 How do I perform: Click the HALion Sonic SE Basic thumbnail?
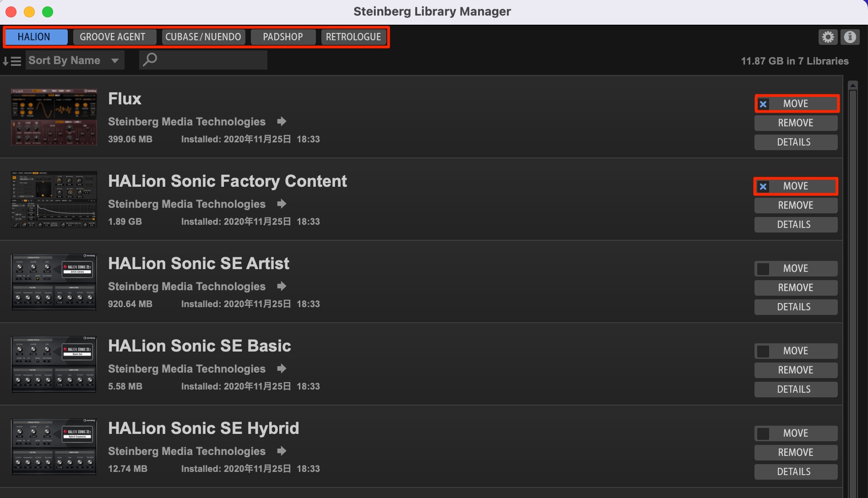point(54,364)
